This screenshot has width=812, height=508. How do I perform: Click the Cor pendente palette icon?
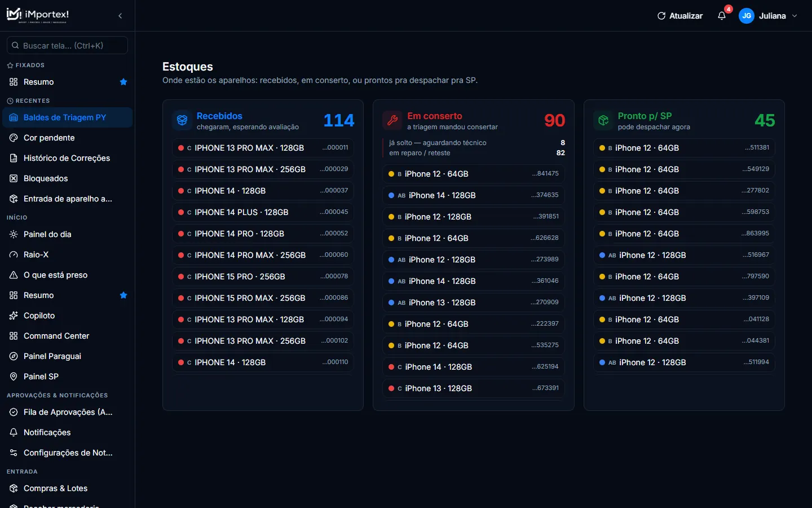[14, 138]
